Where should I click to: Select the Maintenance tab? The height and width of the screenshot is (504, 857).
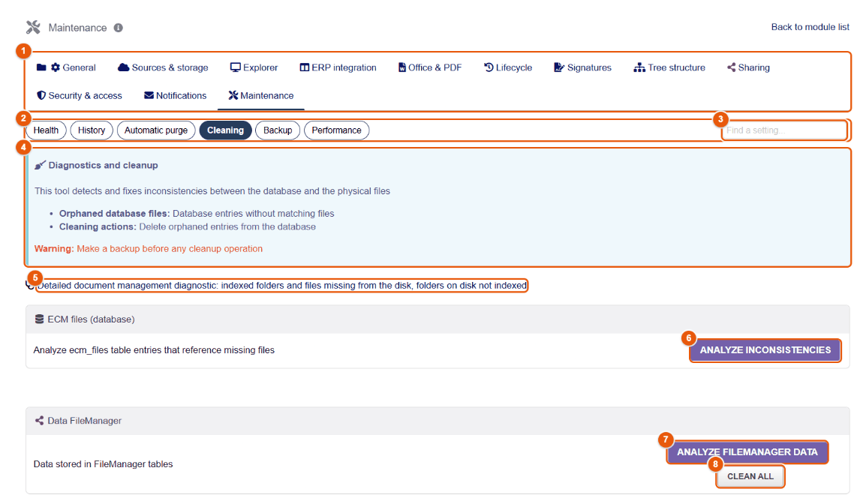pos(261,95)
